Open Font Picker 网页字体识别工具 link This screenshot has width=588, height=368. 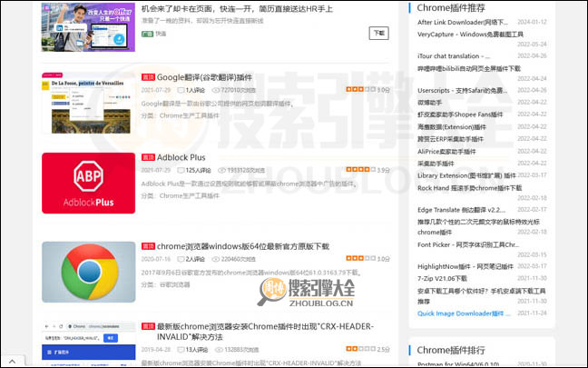[468, 244]
